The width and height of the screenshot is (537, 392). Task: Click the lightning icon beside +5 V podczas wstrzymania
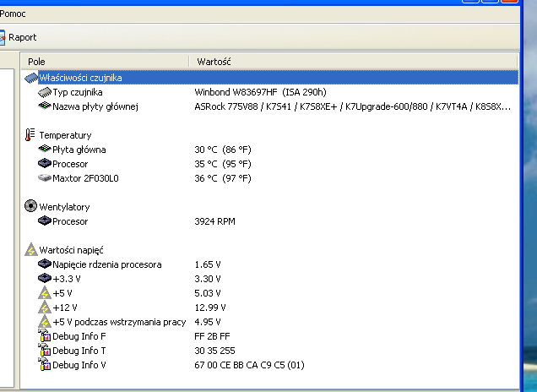tap(45, 322)
